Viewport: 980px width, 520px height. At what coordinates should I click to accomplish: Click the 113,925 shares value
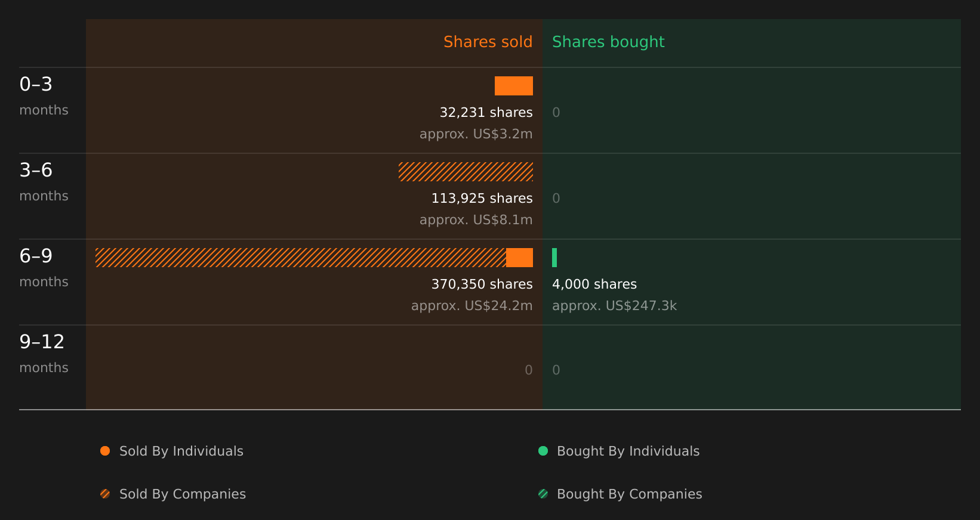[482, 198]
